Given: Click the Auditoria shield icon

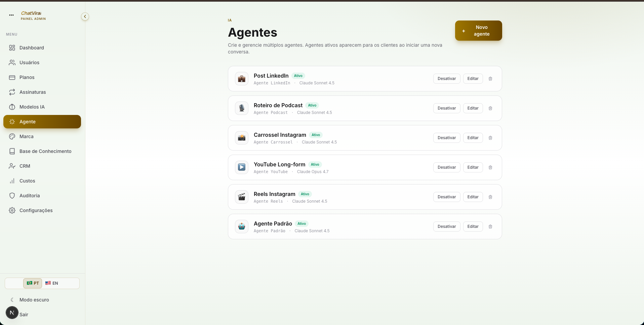Looking at the screenshot, I should [x=12, y=196].
